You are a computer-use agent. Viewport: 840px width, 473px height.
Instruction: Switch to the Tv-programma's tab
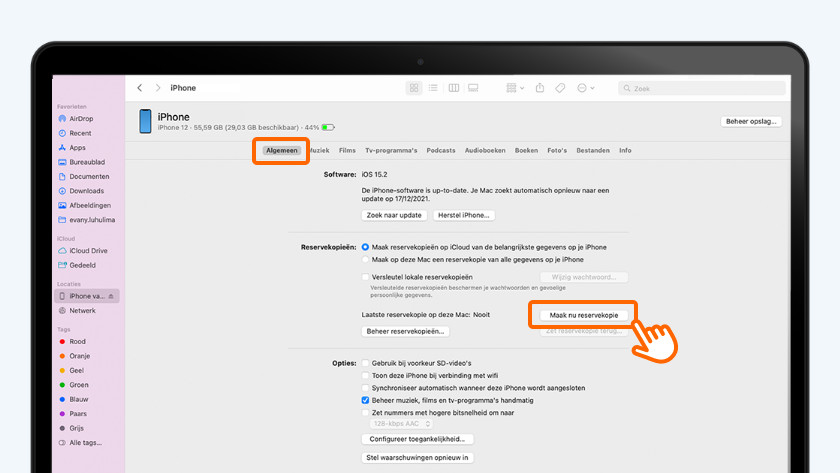pos(391,151)
